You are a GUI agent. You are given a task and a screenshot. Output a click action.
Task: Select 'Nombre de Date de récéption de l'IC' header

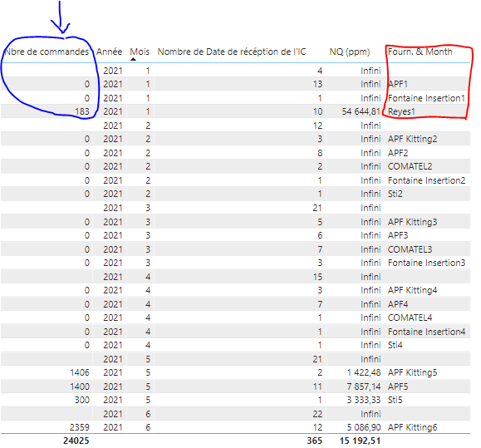[x=232, y=52]
